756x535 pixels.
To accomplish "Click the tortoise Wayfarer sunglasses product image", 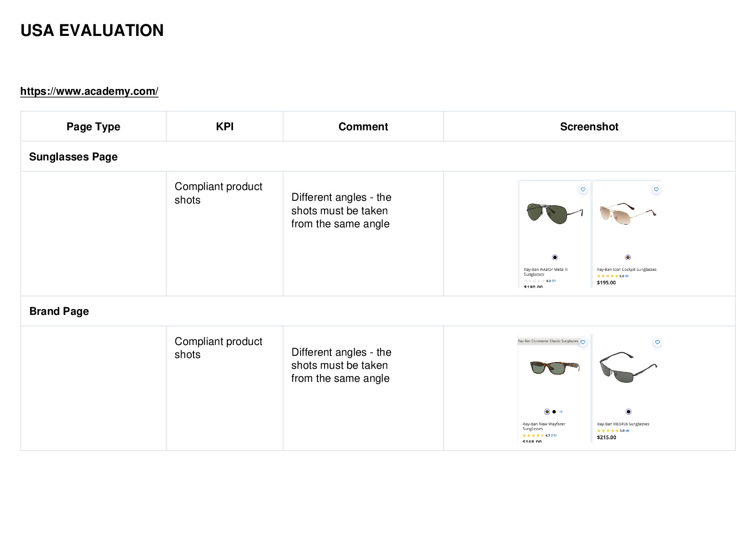I will click(x=555, y=368).
